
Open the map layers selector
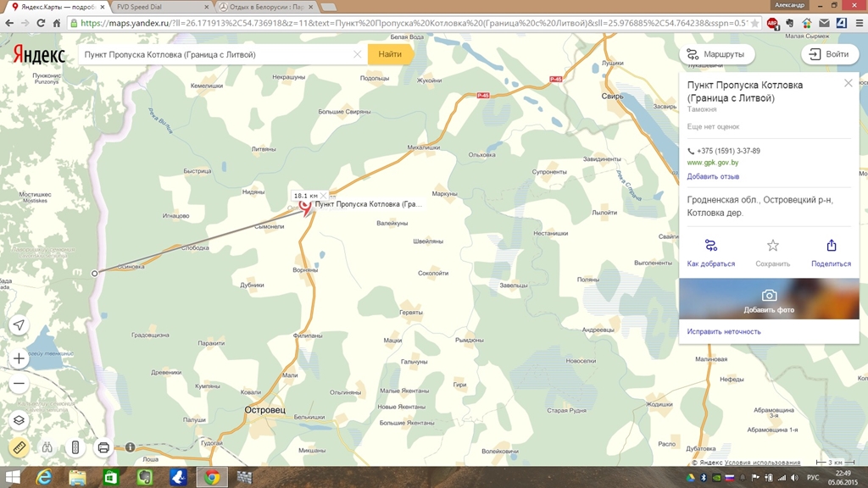click(19, 420)
